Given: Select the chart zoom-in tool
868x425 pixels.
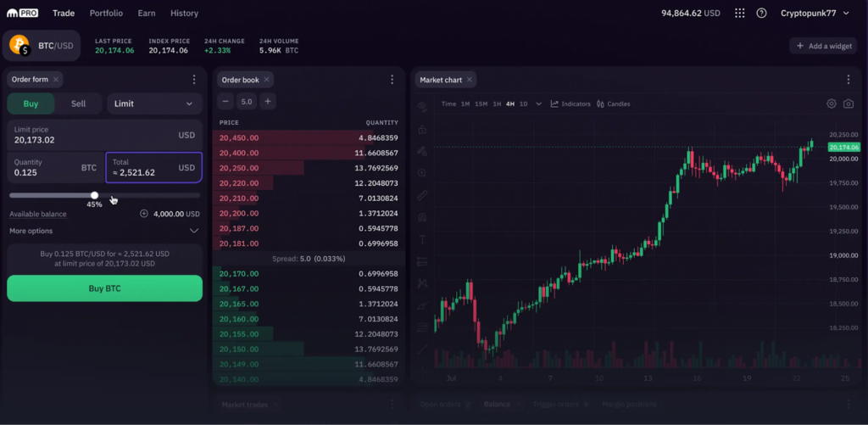Looking at the screenshot, I should coord(422,173).
